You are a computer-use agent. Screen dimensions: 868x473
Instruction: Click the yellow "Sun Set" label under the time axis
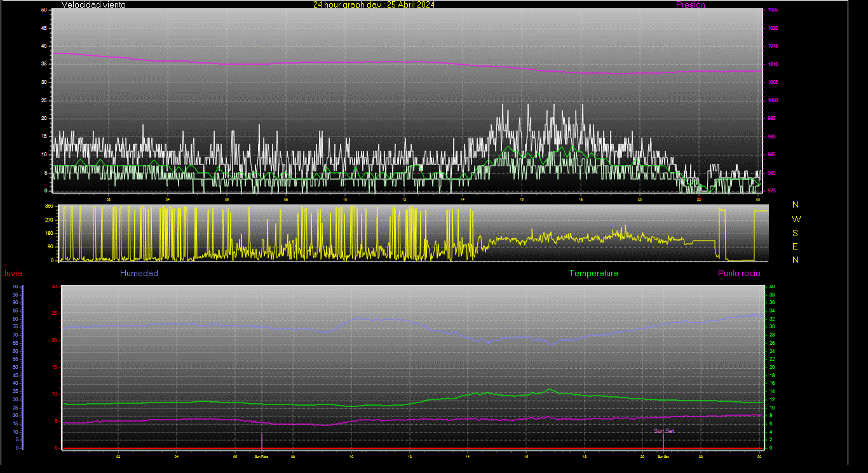(663, 456)
